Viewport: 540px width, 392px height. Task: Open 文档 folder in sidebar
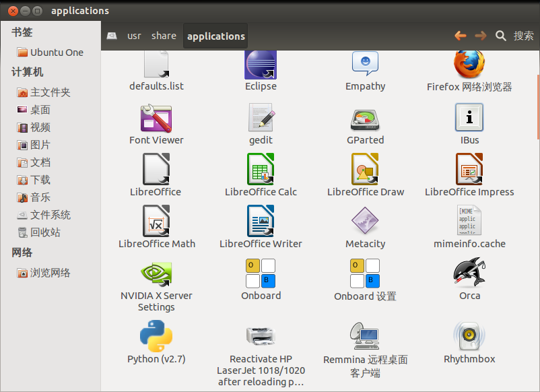tap(34, 162)
